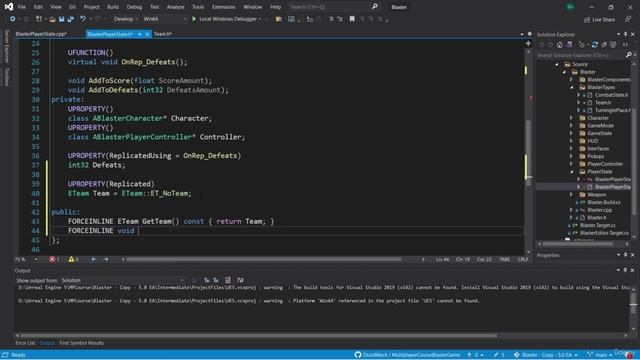This screenshot has height=360, width=640.
Task: Expand the Weapon folder
Action: click(571, 195)
